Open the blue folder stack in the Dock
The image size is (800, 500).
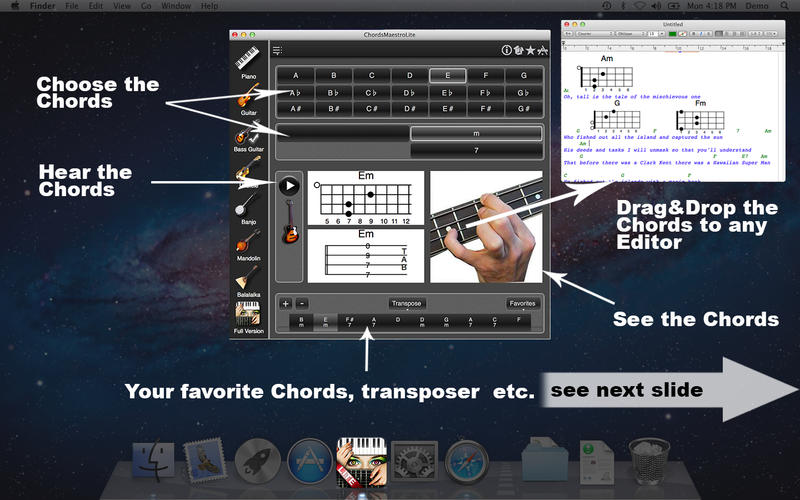pos(545,460)
